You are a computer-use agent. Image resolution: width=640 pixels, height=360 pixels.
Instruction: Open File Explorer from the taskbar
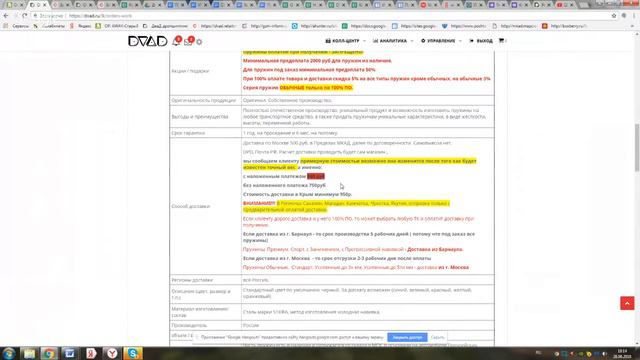[29, 353]
